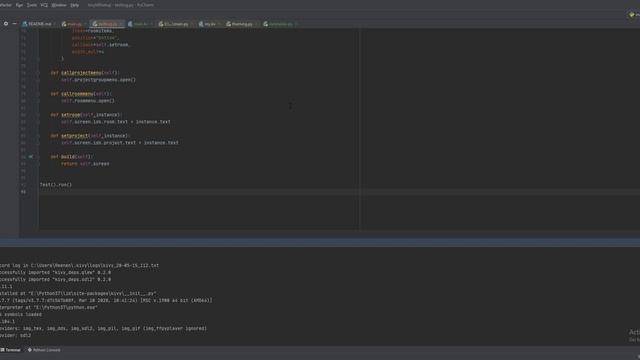Open the project panel gear settings icon

point(6,24)
